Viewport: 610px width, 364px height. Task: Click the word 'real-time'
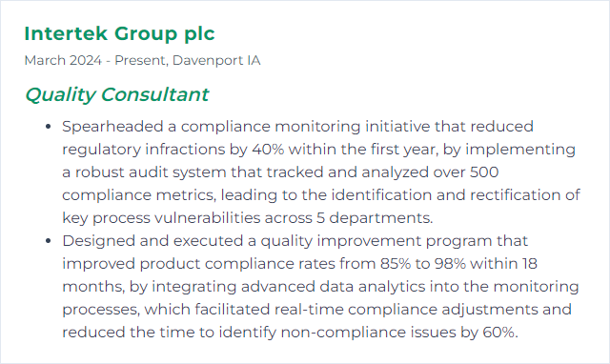[309, 310]
